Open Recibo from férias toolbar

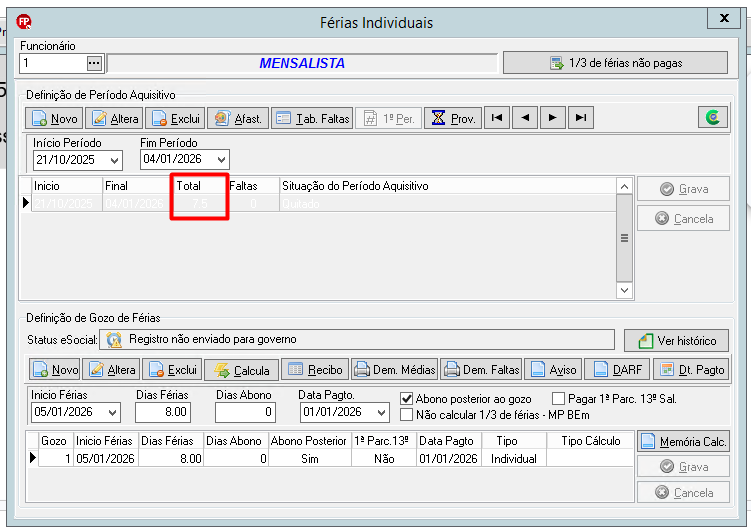[x=316, y=370]
